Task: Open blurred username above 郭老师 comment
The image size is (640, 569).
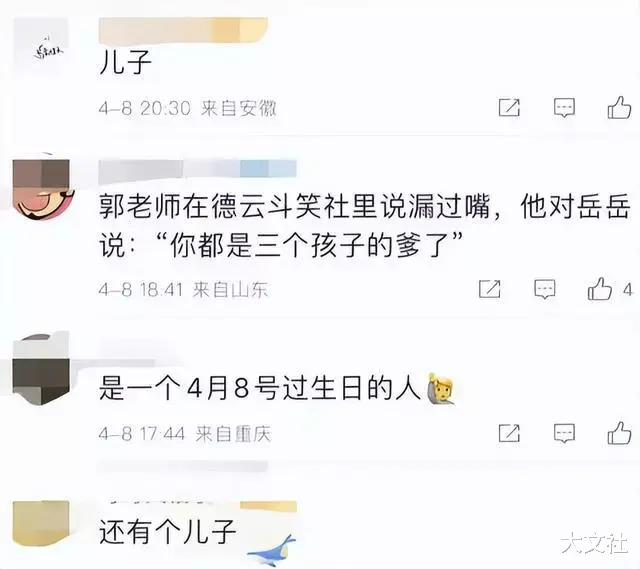Action: [x=198, y=169]
